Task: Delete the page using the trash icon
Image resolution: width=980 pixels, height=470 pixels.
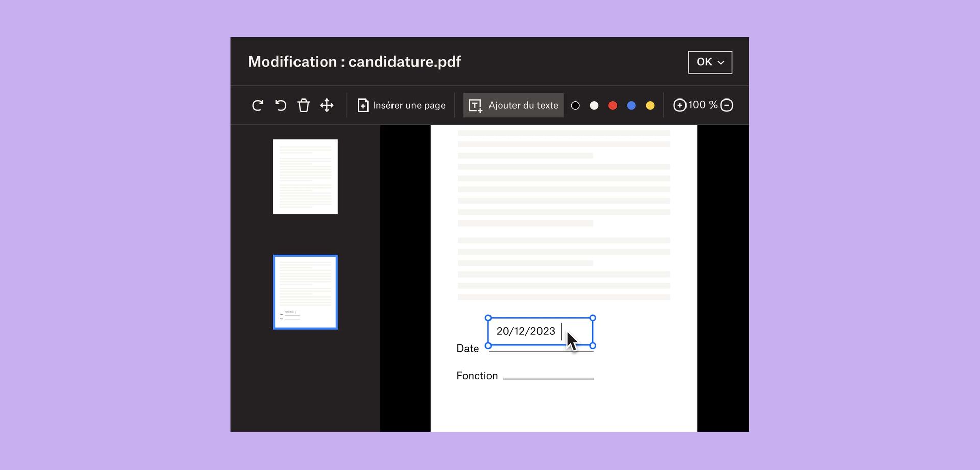Action: 303,105
